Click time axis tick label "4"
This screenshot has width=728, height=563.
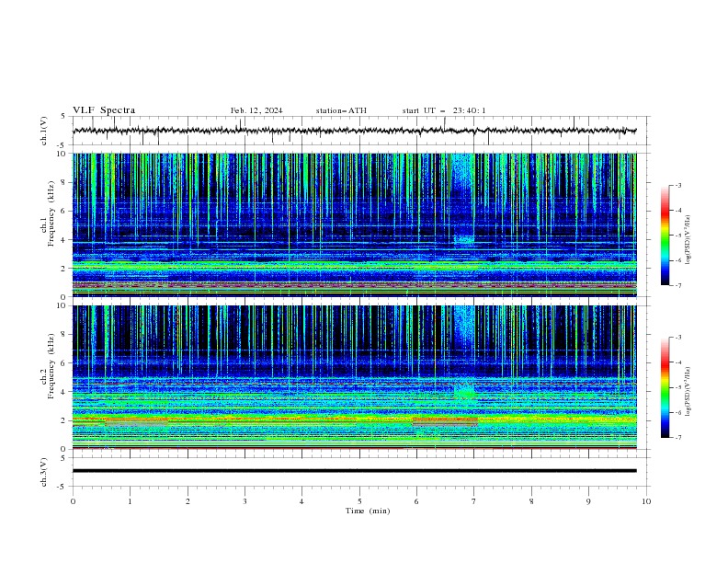(302, 501)
